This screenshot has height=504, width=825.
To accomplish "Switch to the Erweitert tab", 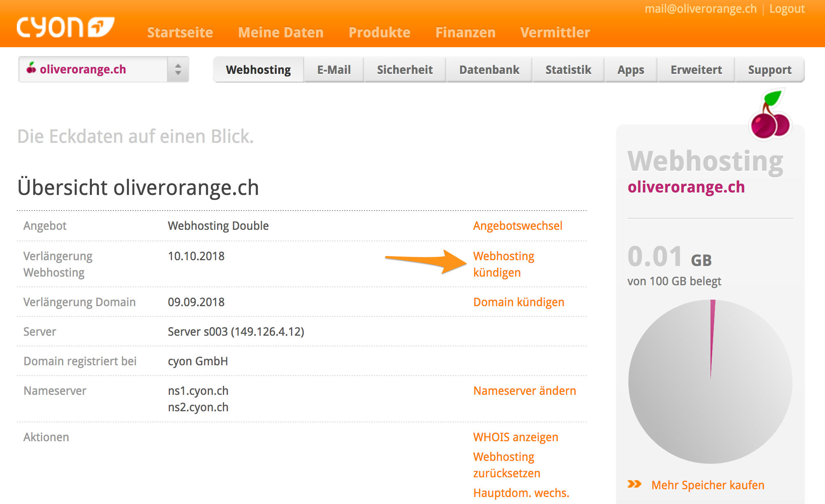I will 697,70.
